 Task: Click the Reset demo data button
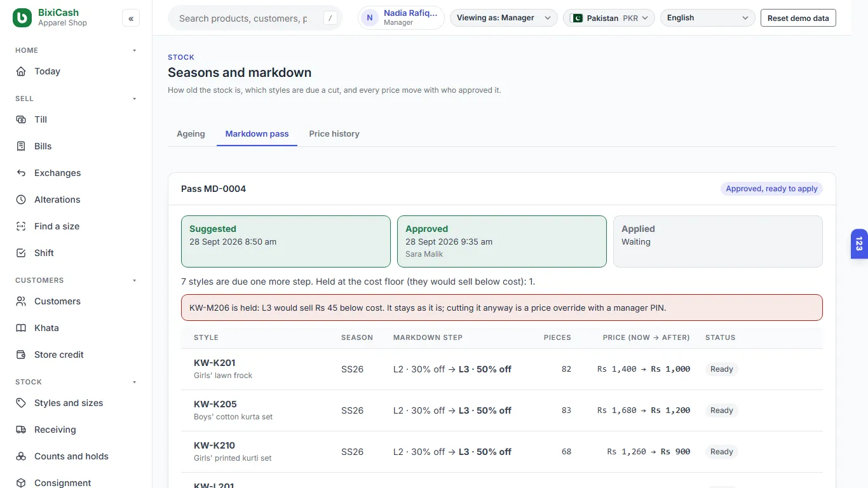(798, 18)
